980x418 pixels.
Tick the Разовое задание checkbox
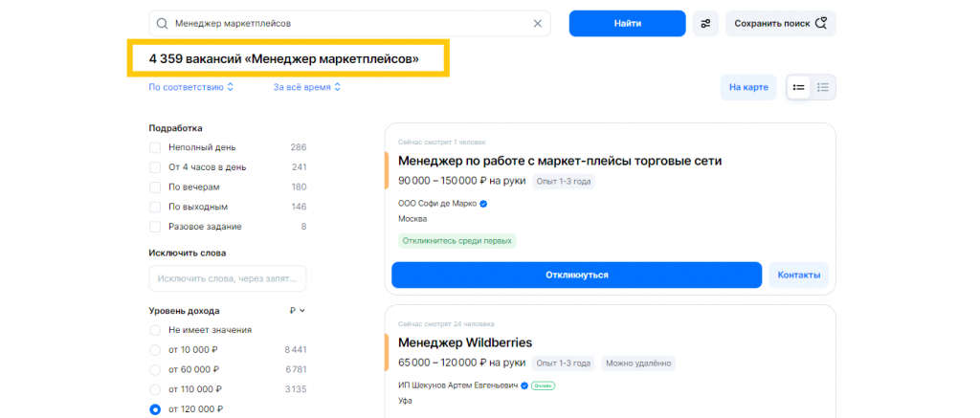tap(155, 226)
